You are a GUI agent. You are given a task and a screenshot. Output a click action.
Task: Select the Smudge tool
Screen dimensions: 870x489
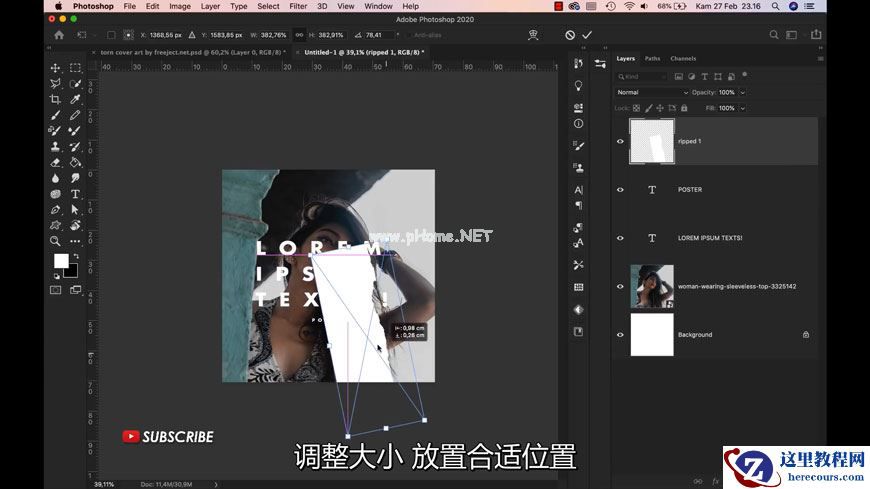click(75, 178)
